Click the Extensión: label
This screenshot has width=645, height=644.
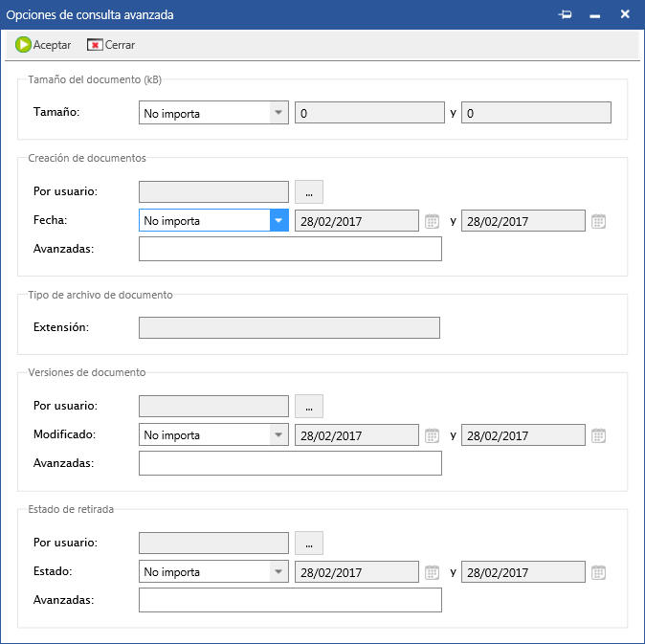pyautogui.click(x=61, y=327)
